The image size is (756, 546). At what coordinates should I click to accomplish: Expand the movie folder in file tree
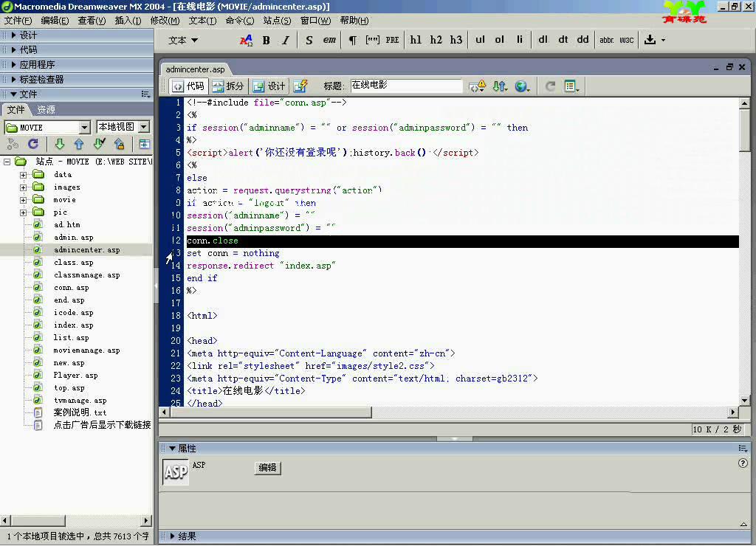[23, 199]
